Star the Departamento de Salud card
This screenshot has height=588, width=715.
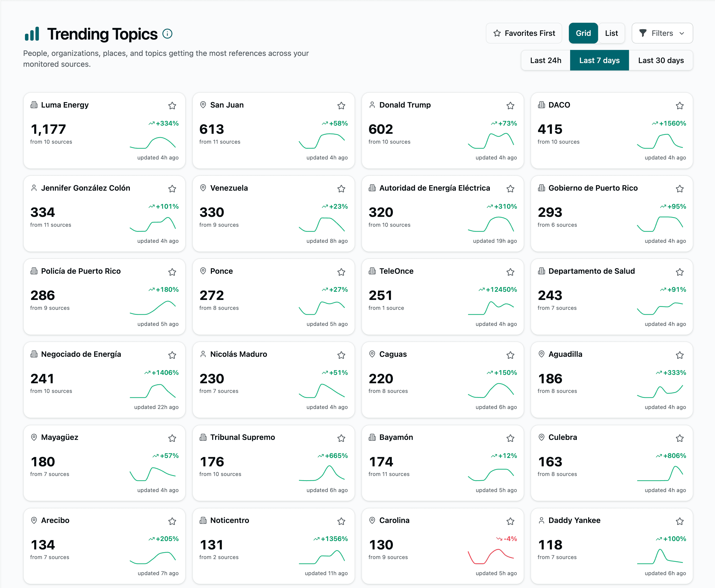679,272
